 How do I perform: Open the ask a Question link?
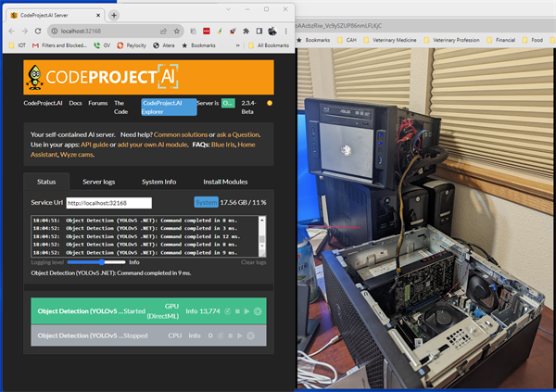pos(238,134)
